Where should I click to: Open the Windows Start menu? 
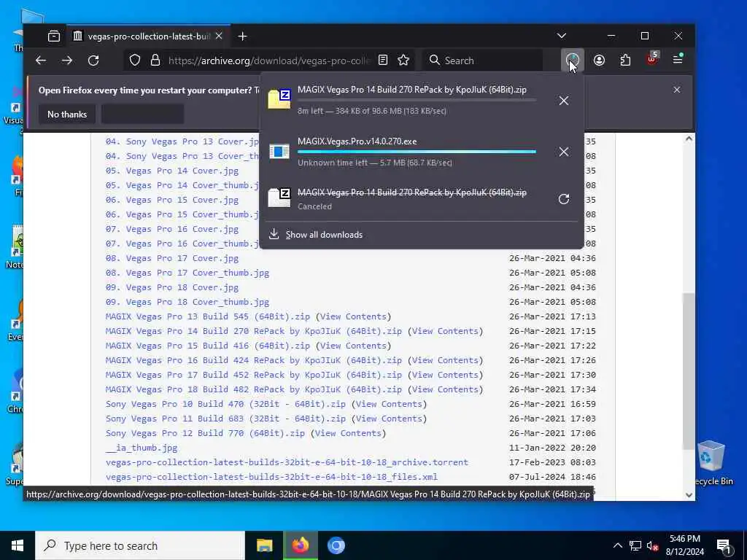tap(18, 545)
